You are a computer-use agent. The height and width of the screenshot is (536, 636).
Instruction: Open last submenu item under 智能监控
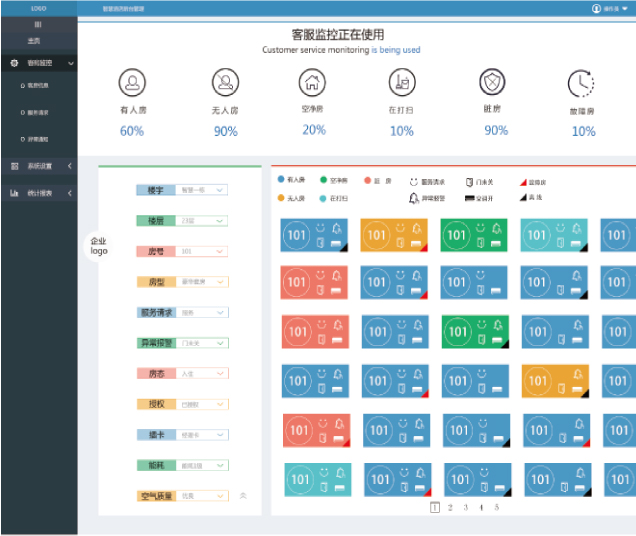(34, 139)
